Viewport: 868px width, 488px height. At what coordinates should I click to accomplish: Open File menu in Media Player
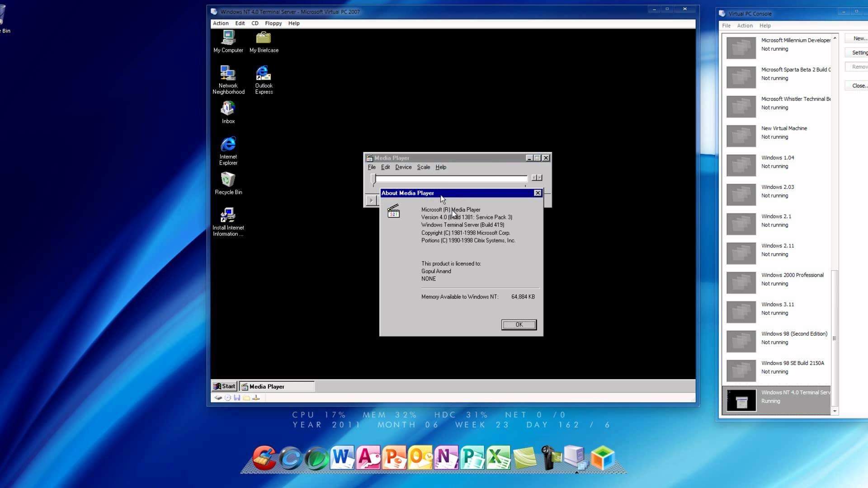click(372, 167)
